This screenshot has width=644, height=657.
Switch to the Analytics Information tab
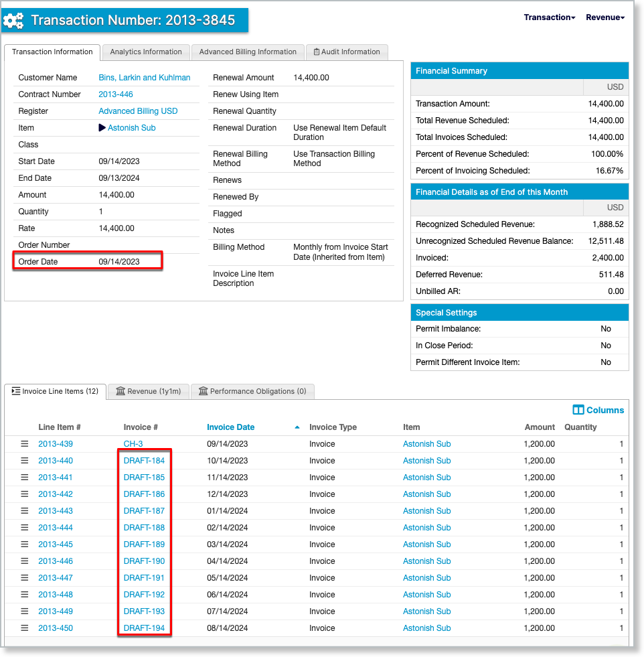click(x=146, y=52)
